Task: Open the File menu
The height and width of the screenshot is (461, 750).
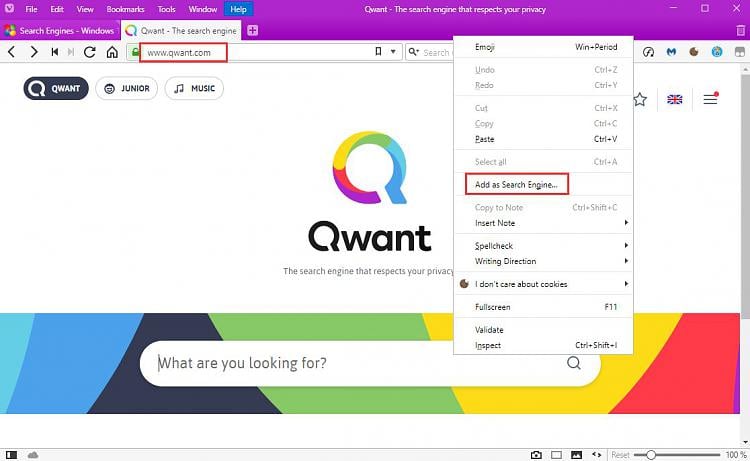Action: (x=31, y=9)
